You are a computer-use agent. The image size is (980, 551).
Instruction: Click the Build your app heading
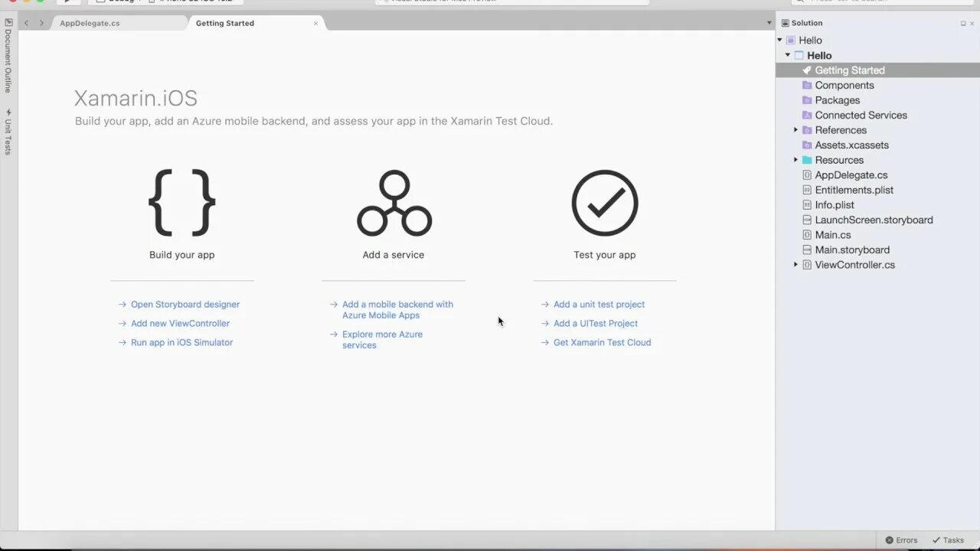coord(182,255)
